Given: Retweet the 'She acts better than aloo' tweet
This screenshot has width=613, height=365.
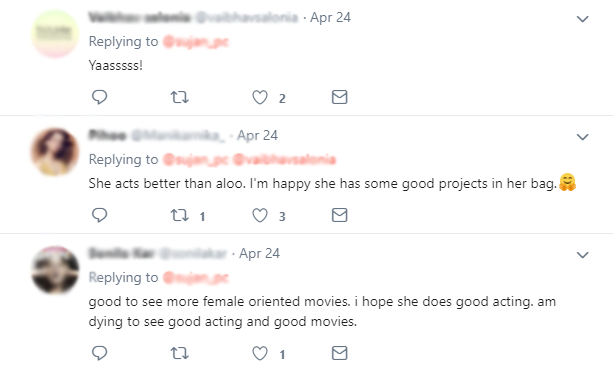Looking at the screenshot, I should 179,215.
